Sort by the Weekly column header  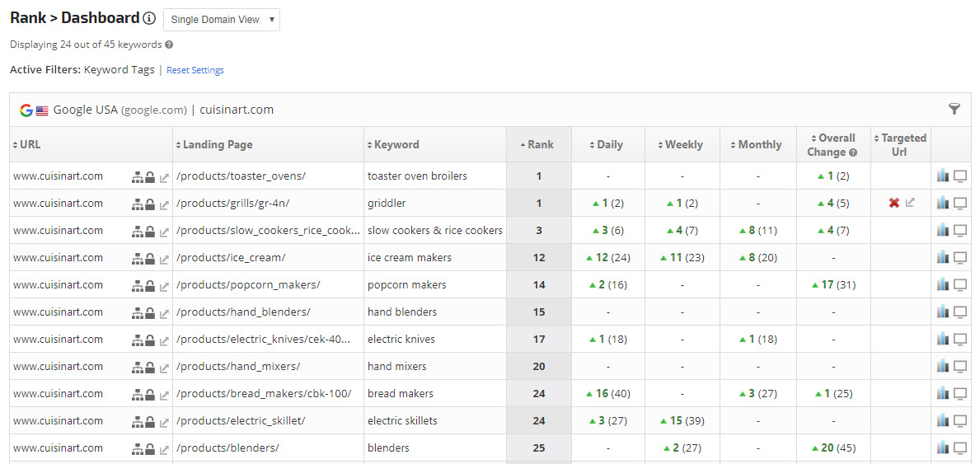pos(681,144)
